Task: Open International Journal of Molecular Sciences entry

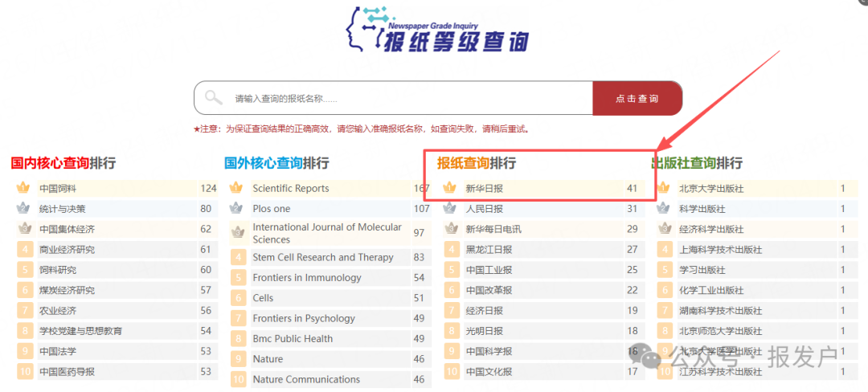Action: click(327, 233)
